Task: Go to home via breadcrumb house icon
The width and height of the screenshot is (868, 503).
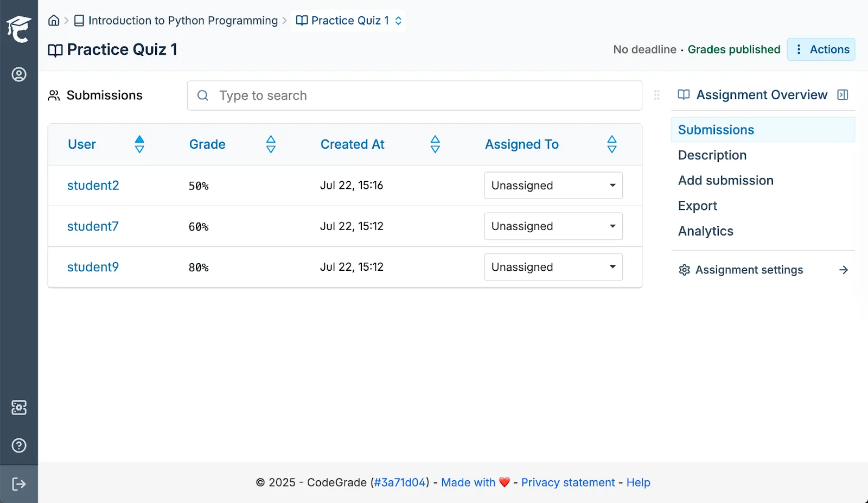Action: click(x=54, y=21)
